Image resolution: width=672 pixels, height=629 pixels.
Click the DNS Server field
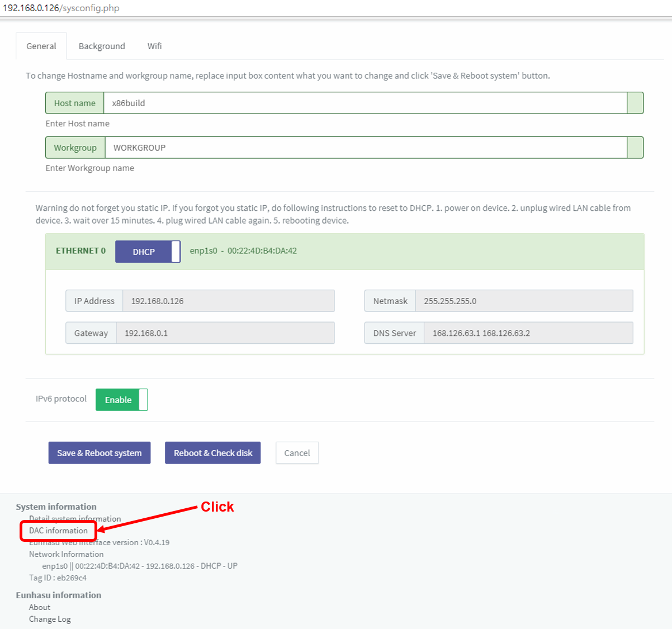pyautogui.click(x=528, y=333)
